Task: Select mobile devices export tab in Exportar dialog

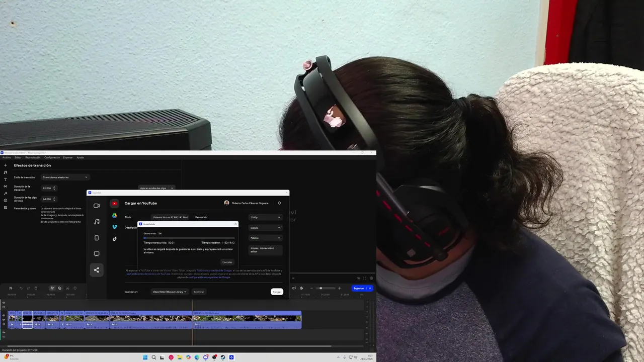Action: [97, 238]
